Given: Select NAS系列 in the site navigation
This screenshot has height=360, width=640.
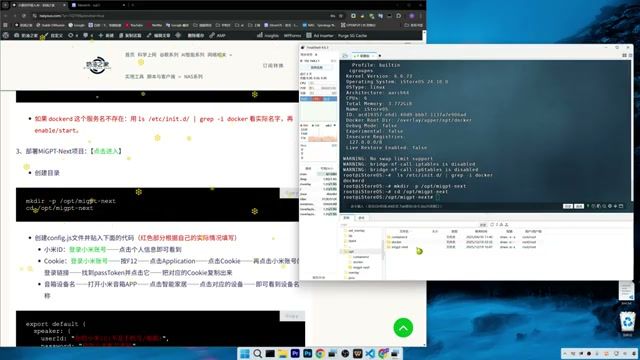Looking at the screenshot, I should [193, 77].
